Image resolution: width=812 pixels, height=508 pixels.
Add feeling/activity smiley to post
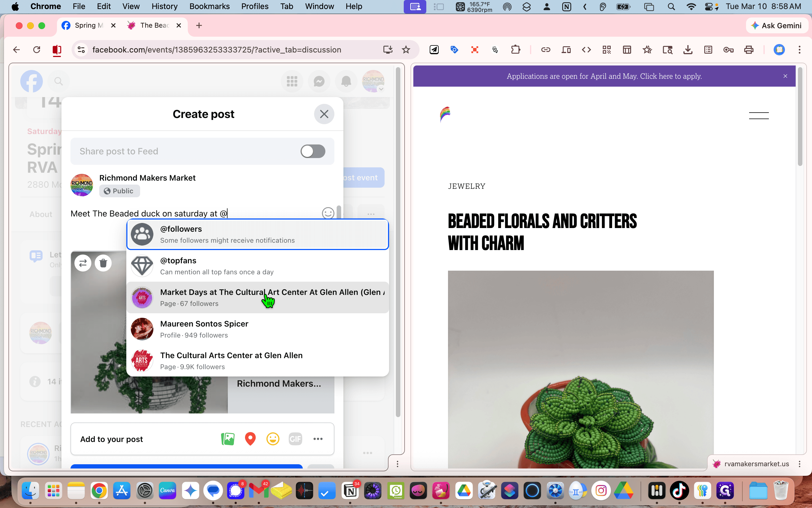273,439
